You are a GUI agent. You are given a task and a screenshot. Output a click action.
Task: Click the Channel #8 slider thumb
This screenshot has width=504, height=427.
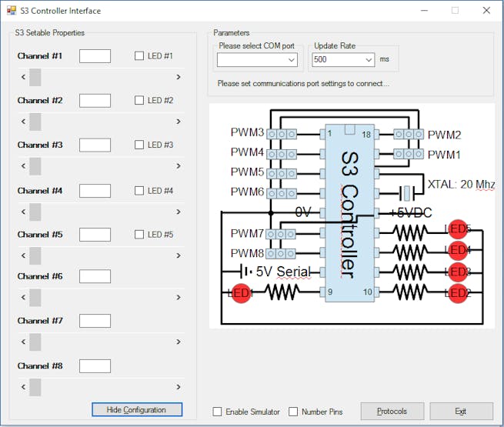pyautogui.click(x=35, y=387)
